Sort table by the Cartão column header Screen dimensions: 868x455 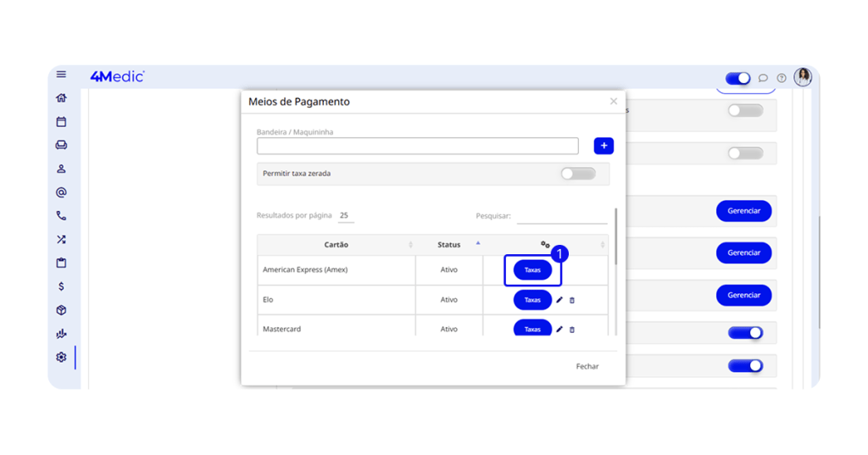tap(337, 245)
